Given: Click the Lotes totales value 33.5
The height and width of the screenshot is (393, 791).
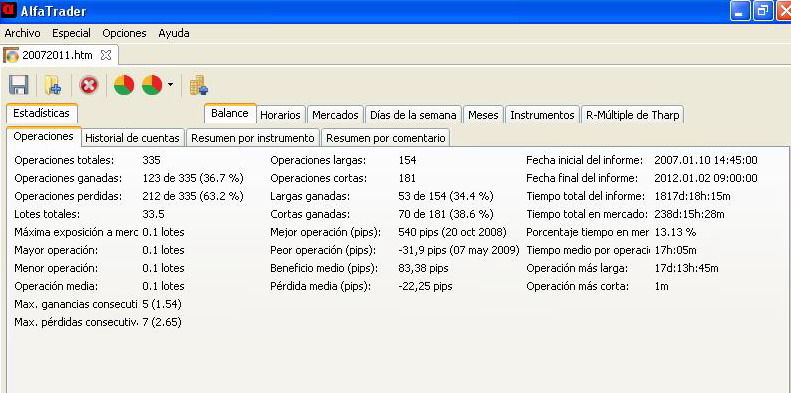Looking at the screenshot, I should click(x=153, y=214).
